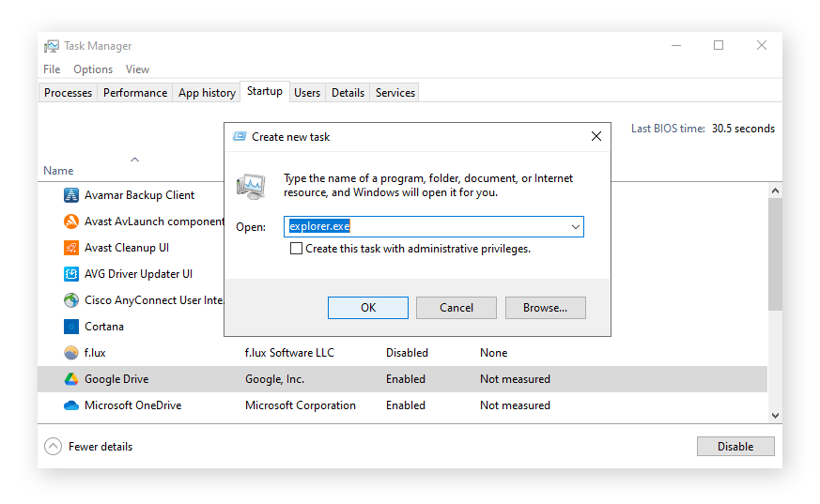Select the Microsoft OneDrive row name
The image size is (820, 504).
(x=132, y=405)
